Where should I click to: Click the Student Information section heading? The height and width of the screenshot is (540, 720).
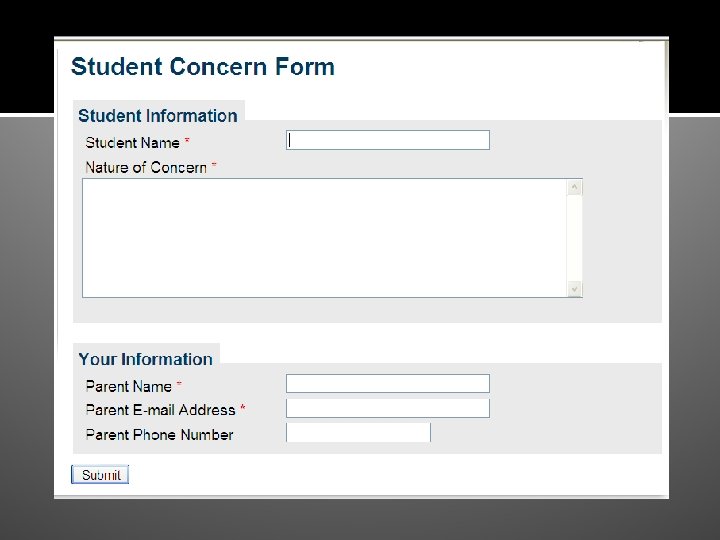[158, 116]
